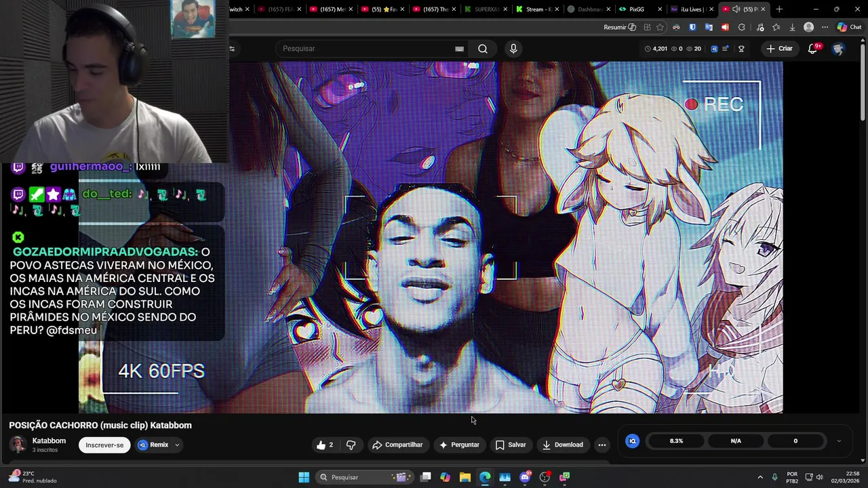Open split screen icon in address bar
This screenshot has width=868, height=488.
[x=647, y=27]
